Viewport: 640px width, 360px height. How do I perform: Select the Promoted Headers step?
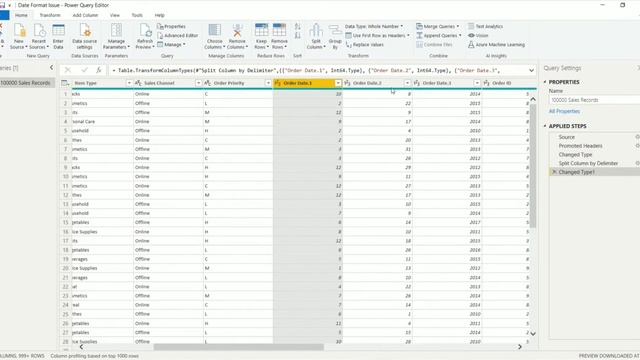coord(580,146)
